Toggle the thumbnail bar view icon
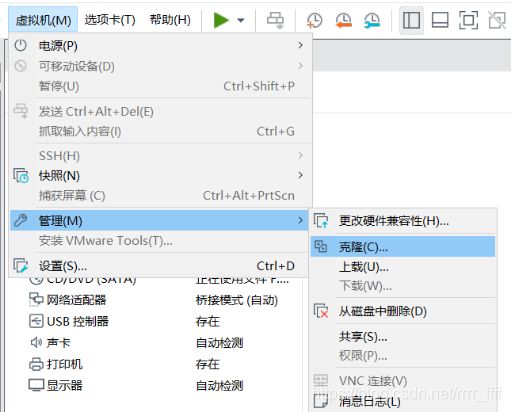Screen dimensions: 512x412 440,20
